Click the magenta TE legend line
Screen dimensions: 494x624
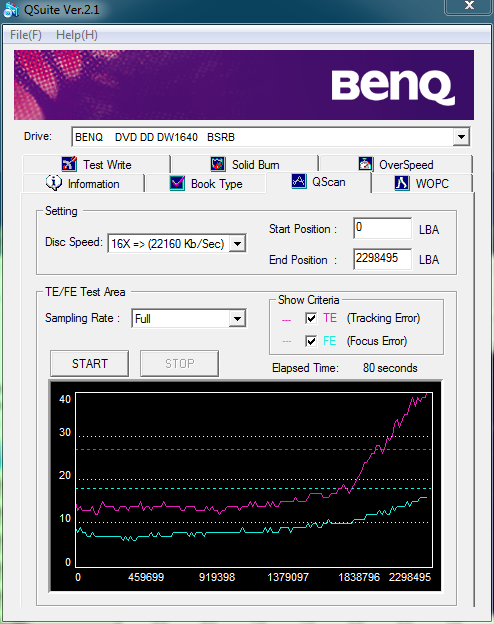pos(286,320)
